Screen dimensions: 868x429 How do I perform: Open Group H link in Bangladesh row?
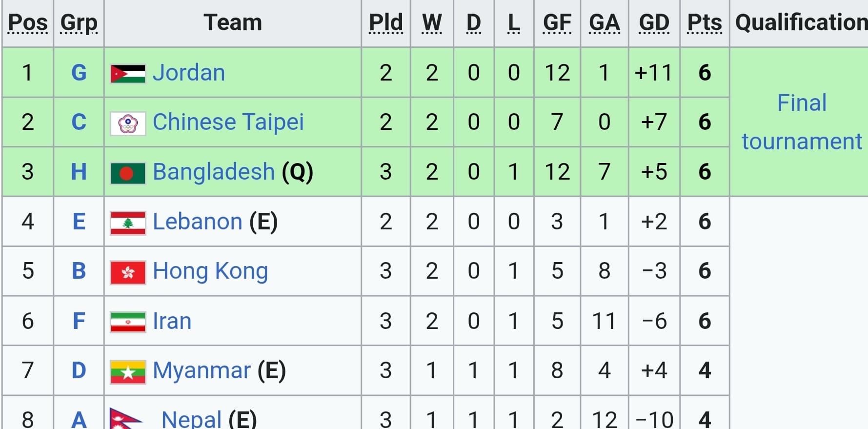click(x=79, y=172)
